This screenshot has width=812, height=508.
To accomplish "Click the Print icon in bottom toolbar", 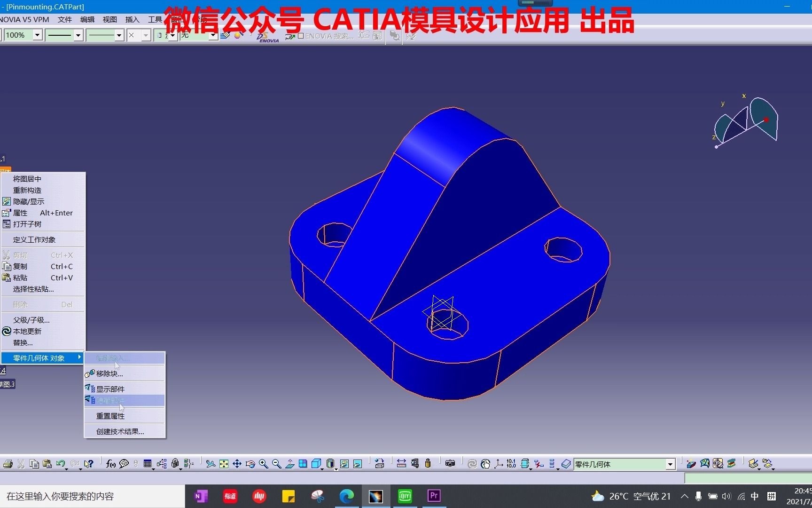I will tap(8, 464).
